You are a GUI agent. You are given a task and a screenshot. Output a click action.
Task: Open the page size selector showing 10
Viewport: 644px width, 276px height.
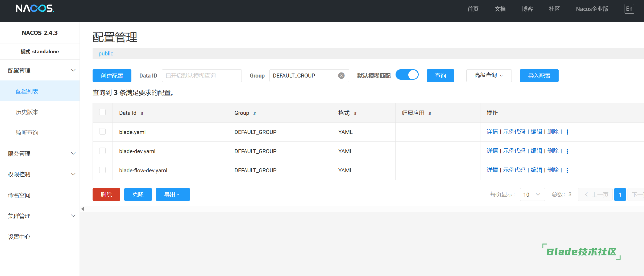pos(532,194)
